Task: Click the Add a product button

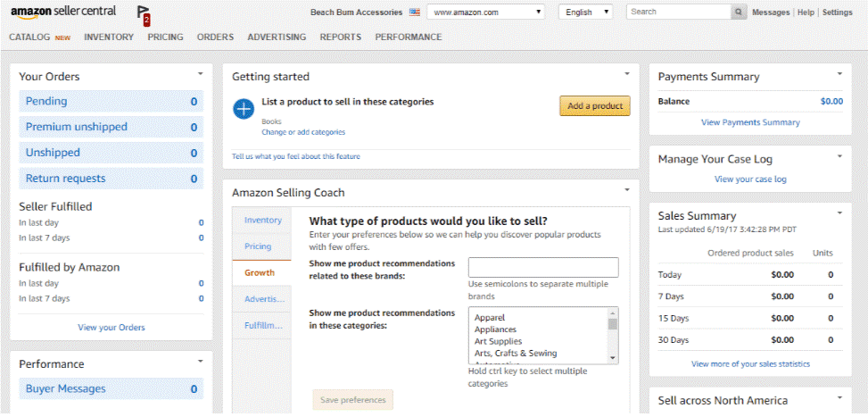Action: [595, 105]
